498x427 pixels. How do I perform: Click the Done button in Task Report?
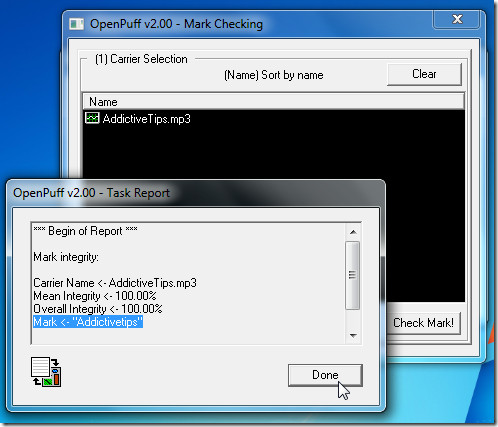(325, 375)
